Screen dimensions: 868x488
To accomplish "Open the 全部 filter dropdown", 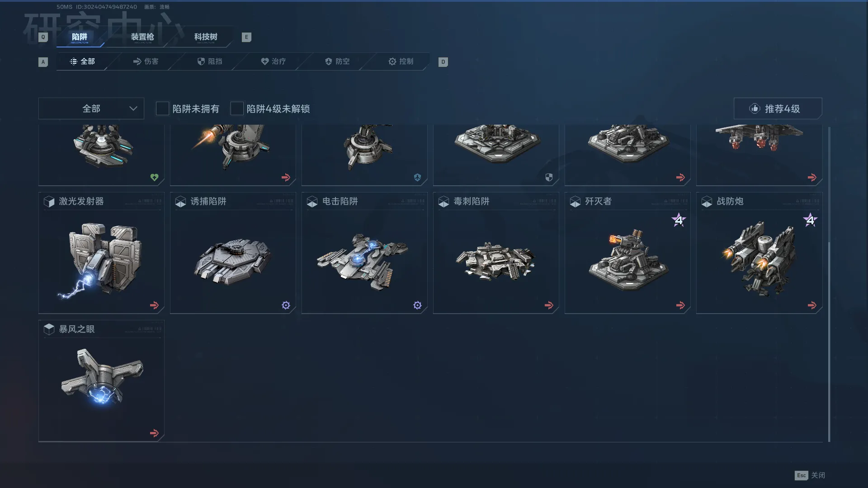I will tap(91, 108).
